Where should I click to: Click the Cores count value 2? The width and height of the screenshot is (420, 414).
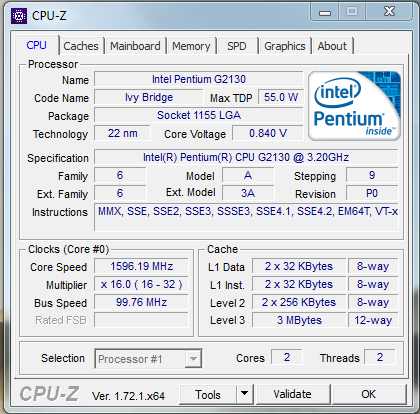(x=287, y=357)
